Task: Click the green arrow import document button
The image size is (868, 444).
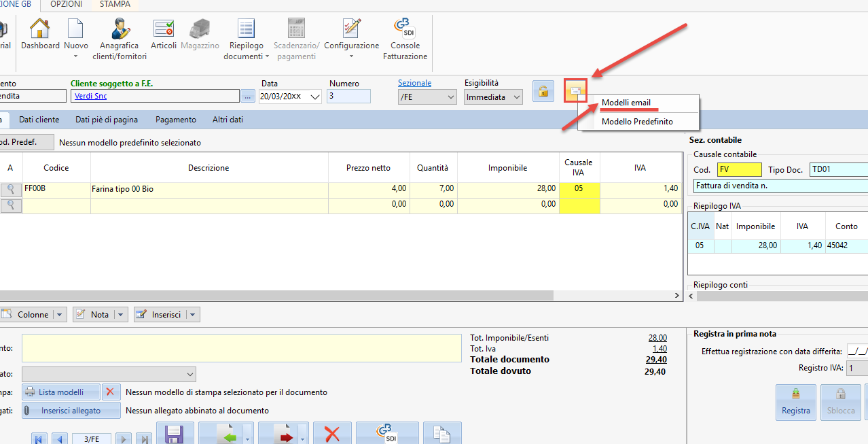Action: 221,433
